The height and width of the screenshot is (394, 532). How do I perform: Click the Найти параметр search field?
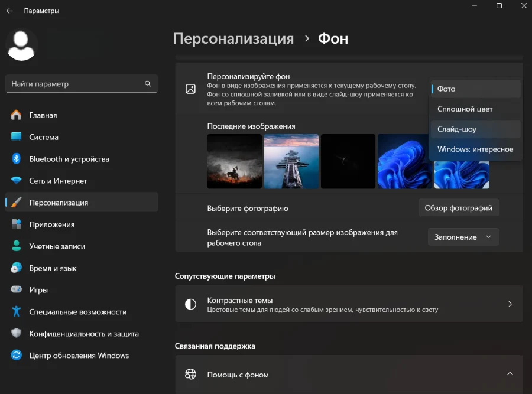point(76,84)
